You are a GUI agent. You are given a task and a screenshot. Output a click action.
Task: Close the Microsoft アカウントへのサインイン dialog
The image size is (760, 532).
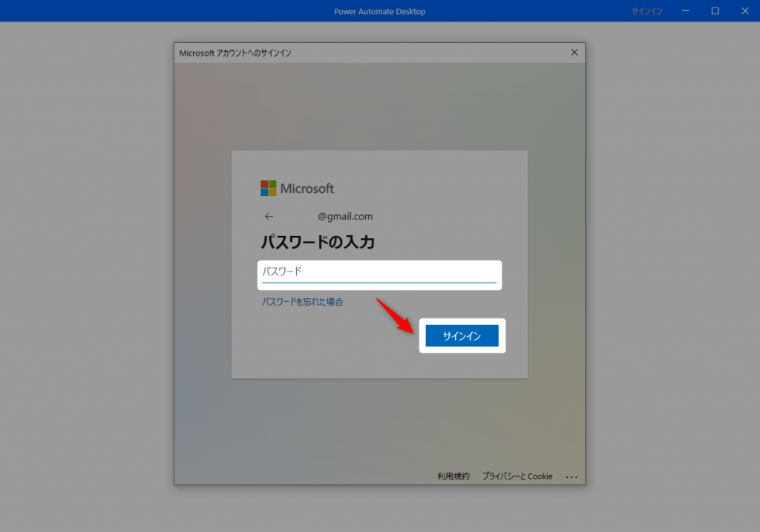(574, 53)
